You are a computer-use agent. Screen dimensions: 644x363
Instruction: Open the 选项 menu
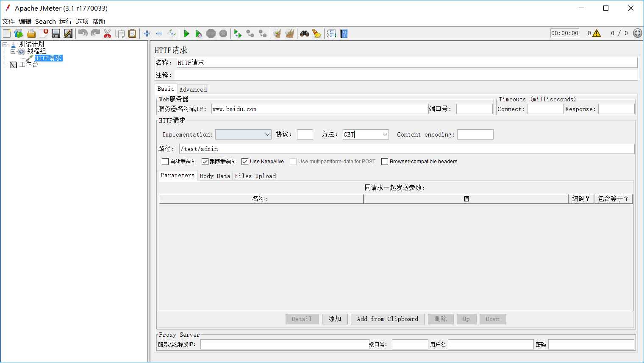click(82, 21)
